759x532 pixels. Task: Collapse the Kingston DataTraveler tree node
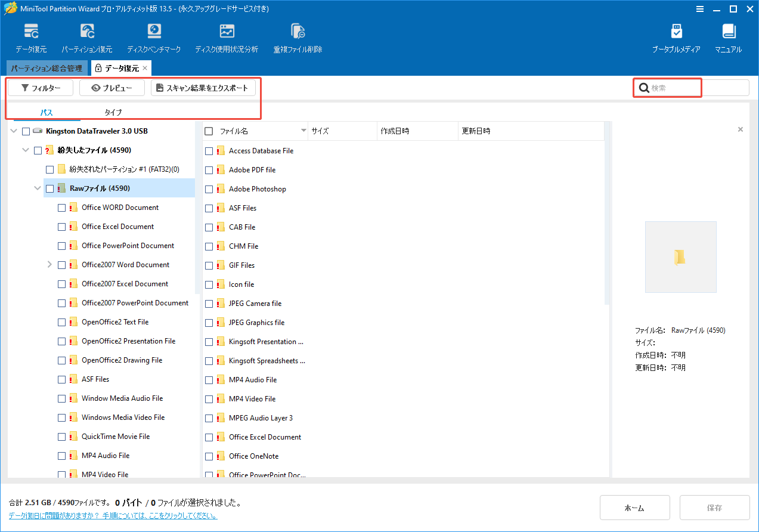pyautogui.click(x=13, y=131)
